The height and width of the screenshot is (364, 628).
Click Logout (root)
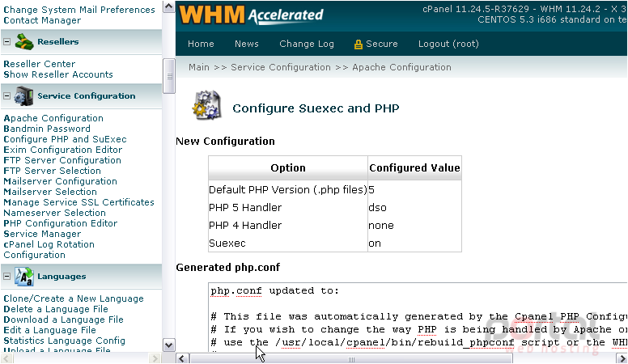(448, 44)
